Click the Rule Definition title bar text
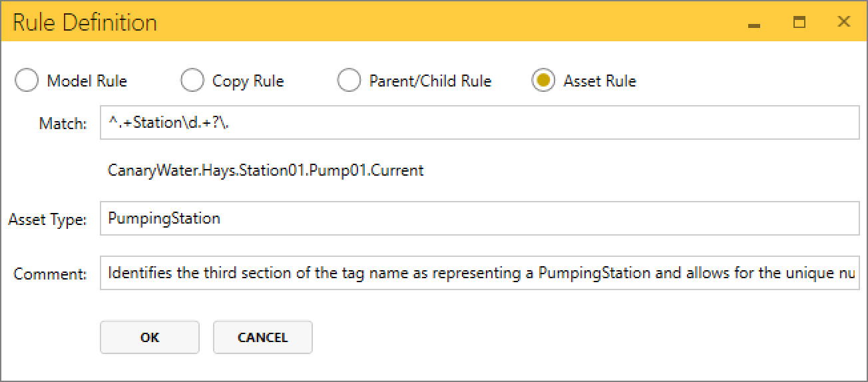This screenshot has width=868, height=382. (85, 23)
